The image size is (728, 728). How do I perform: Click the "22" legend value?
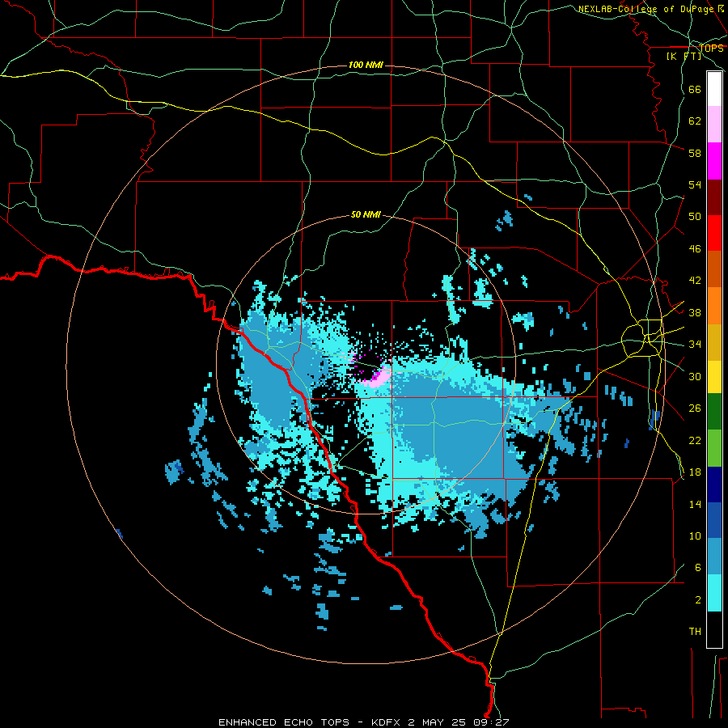695,440
